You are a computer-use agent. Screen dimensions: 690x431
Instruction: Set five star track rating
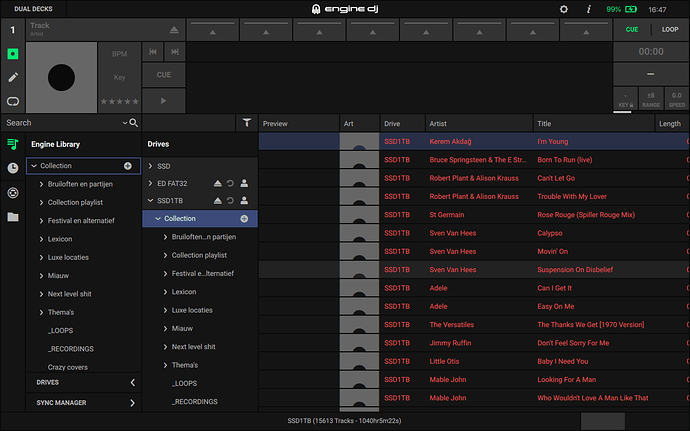135,101
